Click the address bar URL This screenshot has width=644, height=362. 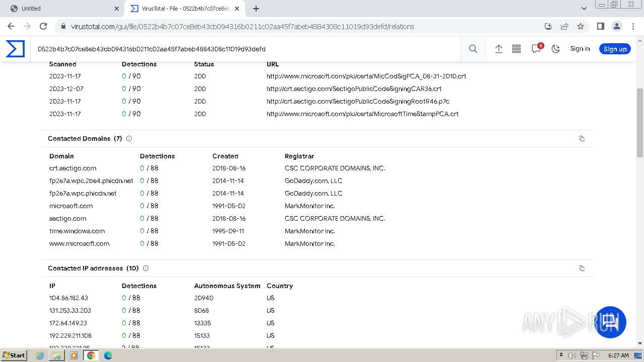[x=243, y=26]
